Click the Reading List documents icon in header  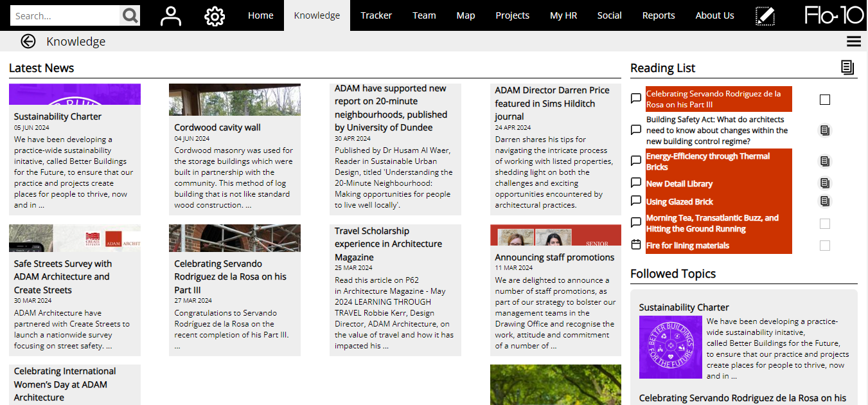(847, 67)
